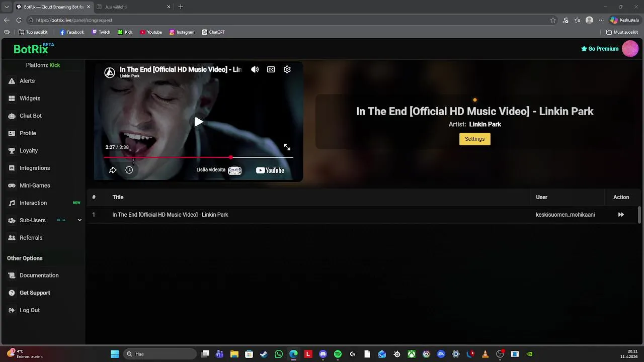Toggle closed captions on the video

[271, 69]
